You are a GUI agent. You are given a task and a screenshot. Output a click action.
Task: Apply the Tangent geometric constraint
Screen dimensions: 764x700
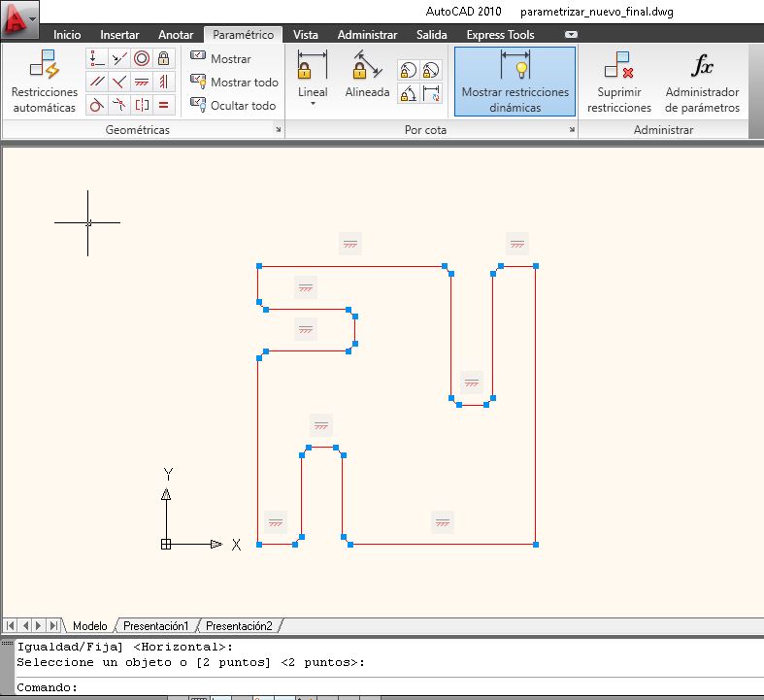96,104
